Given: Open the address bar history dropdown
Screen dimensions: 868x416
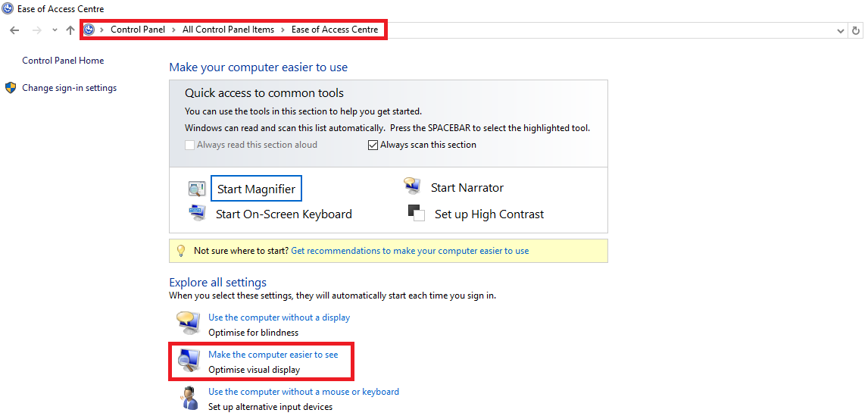Looking at the screenshot, I should click(x=841, y=30).
